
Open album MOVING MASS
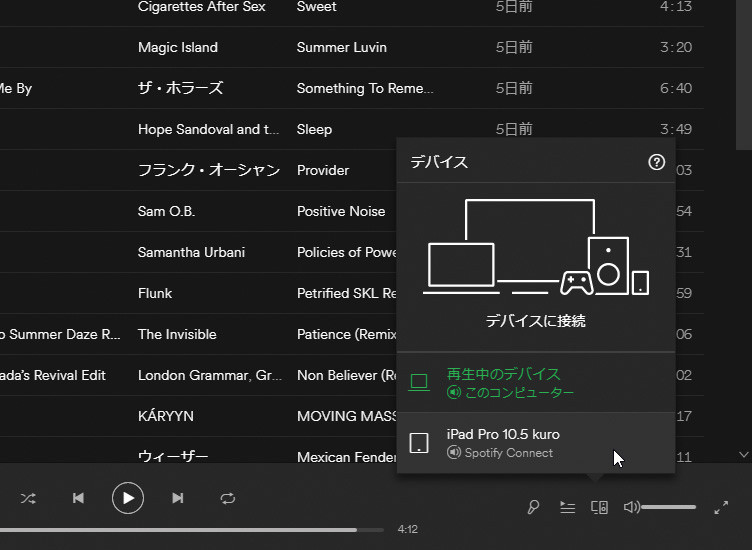click(347, 416)
